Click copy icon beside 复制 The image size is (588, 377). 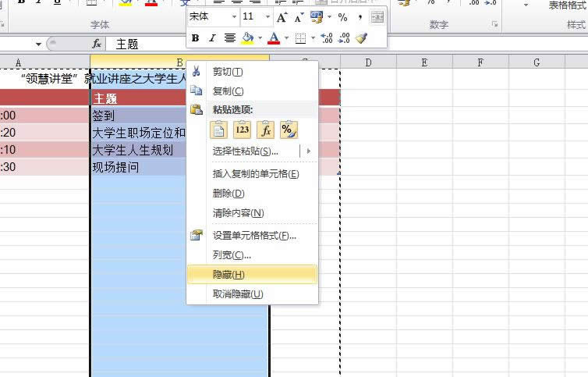click(196, 91)
